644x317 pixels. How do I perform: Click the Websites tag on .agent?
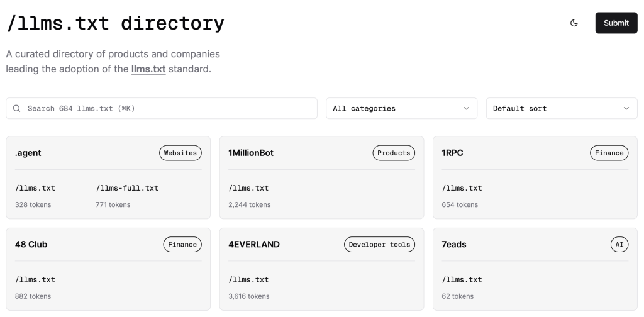[180, 153]
